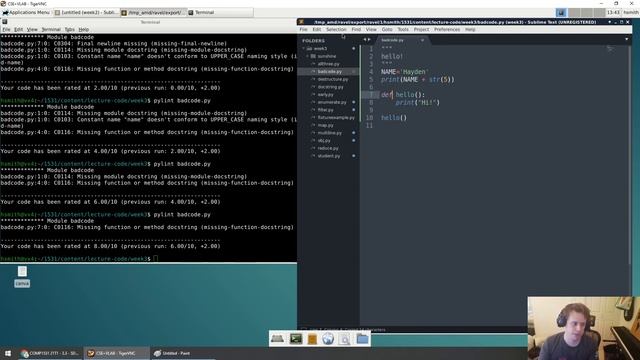Image resolution: width=640 pixels, height=360 pixels.
Task: Open filter.py from the sidebar
Action: pyautogui.click(x=325, y=110)
